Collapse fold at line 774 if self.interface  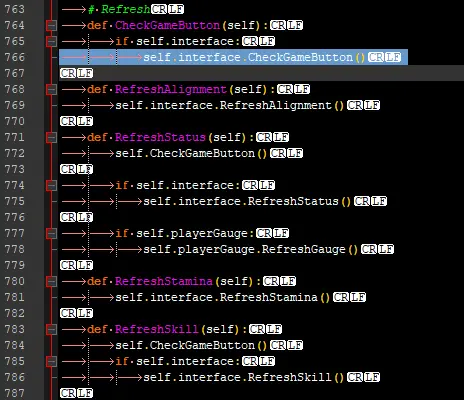pyautogui.click(x=52, y=185)
